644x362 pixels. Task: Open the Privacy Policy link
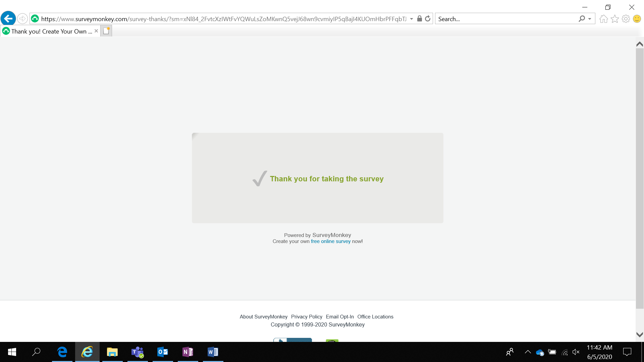click(307, 317)
